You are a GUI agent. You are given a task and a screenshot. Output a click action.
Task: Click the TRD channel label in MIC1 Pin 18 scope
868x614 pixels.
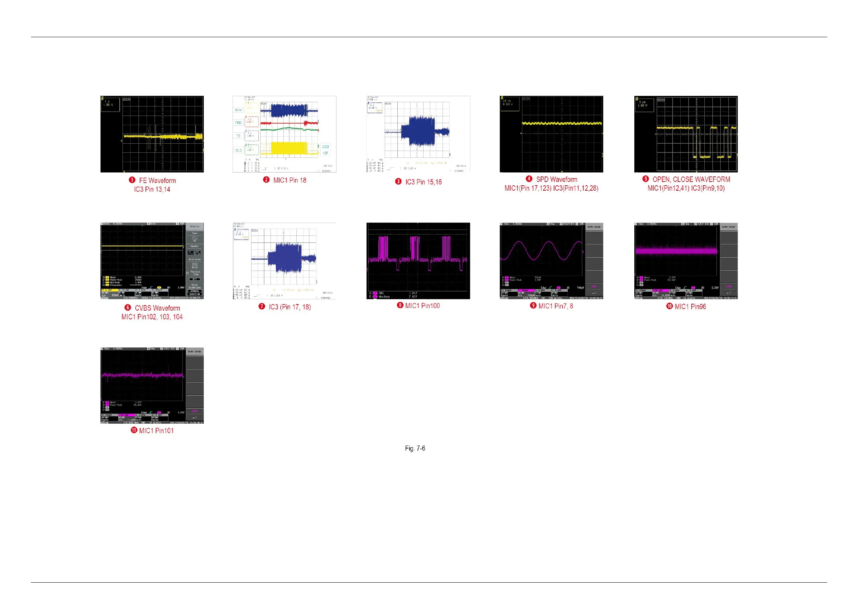click(238, 123)
